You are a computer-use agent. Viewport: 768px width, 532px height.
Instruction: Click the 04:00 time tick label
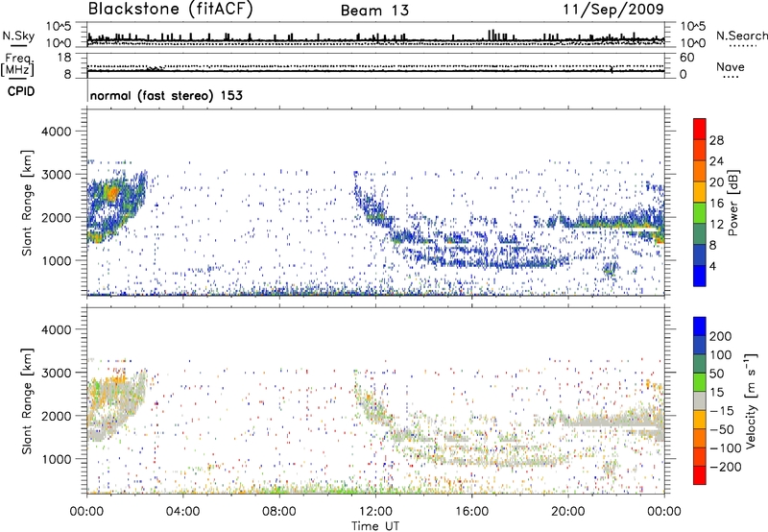point(183,512)
